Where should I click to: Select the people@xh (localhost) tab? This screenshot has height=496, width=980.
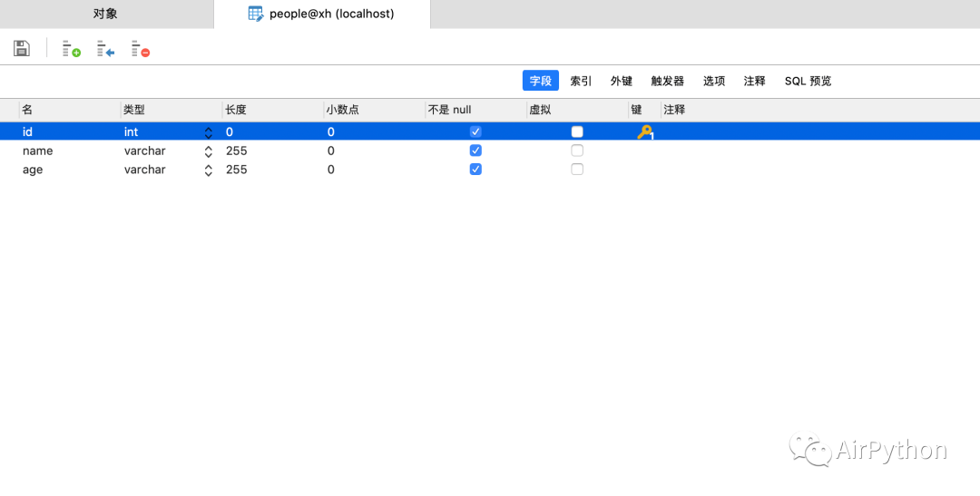point(322,14)
